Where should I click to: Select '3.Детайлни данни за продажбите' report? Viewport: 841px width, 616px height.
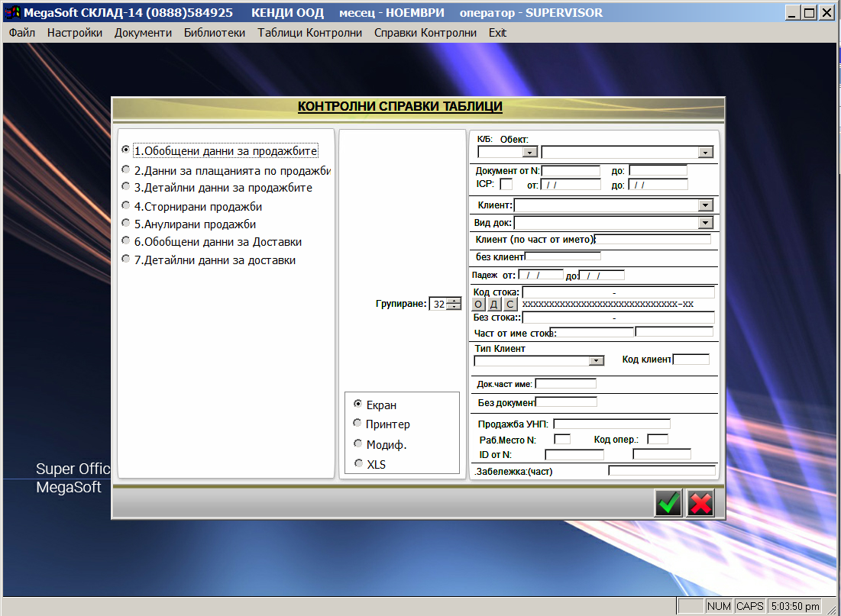coord(126,187)
